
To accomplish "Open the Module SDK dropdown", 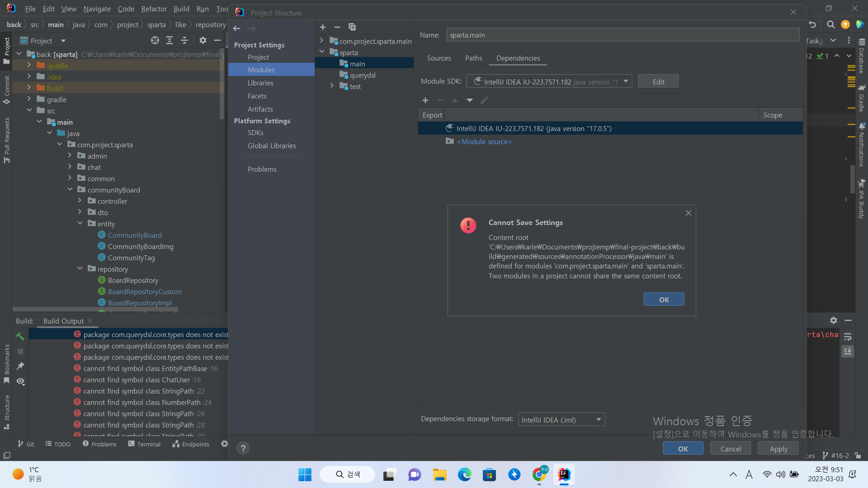I will (549, 82).
